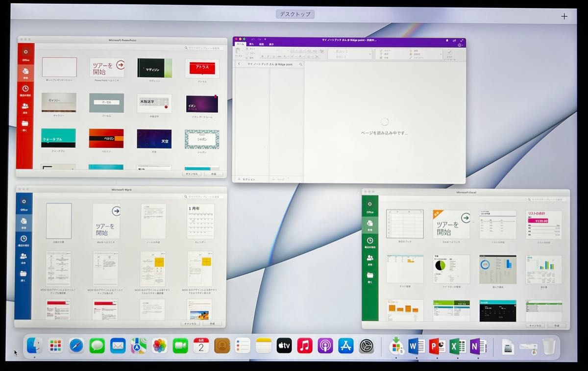Open the font size dropdown in OneNote

288,50
